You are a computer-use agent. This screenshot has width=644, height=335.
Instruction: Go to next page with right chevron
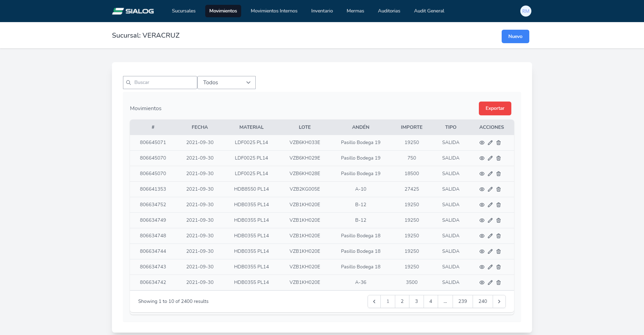click(x=499, y=301)
